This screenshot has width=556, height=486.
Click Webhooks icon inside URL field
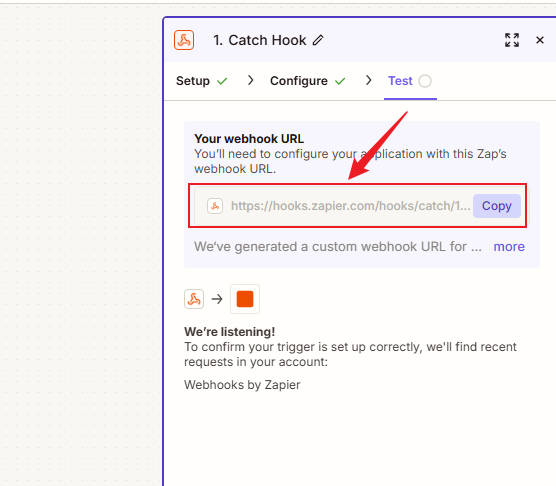click(215, 206)
